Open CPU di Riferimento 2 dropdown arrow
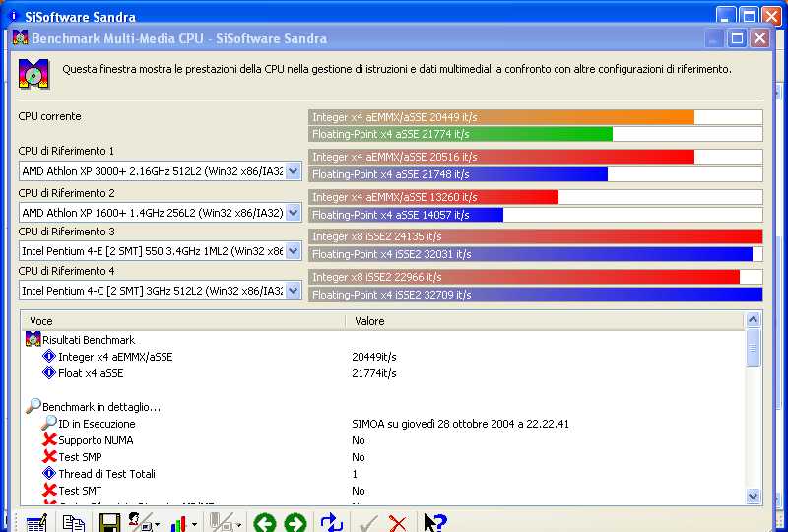 [293, 212]
